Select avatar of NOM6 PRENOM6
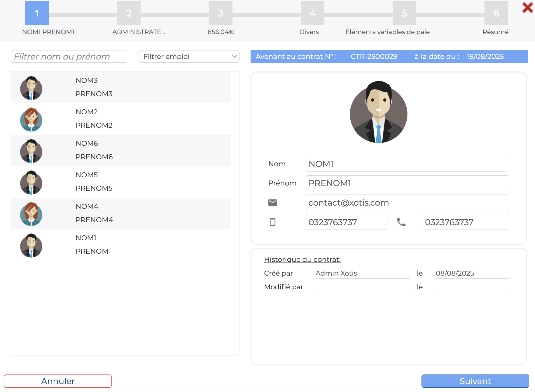535x392 pixels. (x=31, y=151)
